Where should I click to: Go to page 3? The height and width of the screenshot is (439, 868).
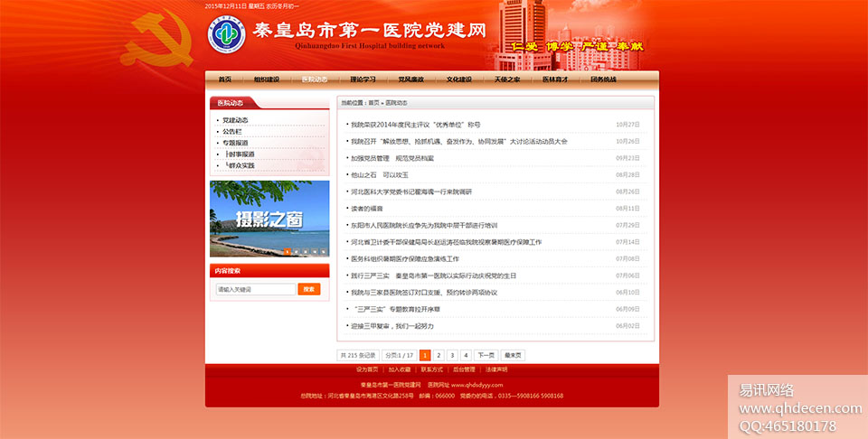click(452, 356)
